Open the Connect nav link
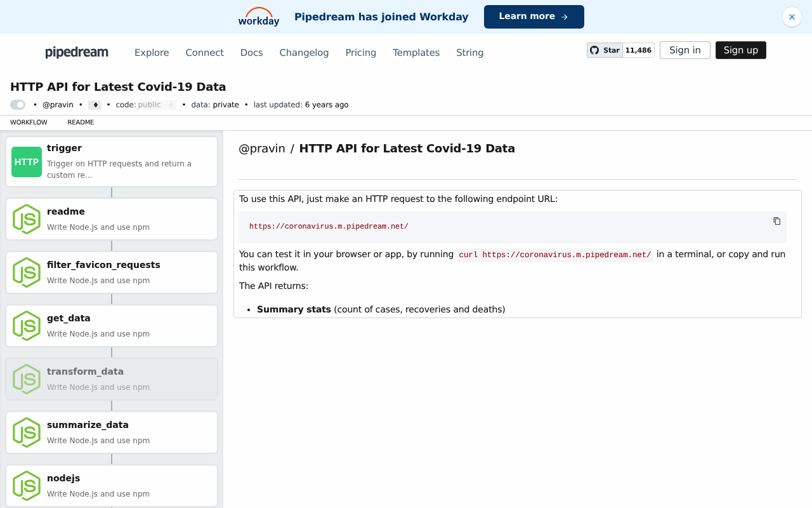 tap(204, 53)
